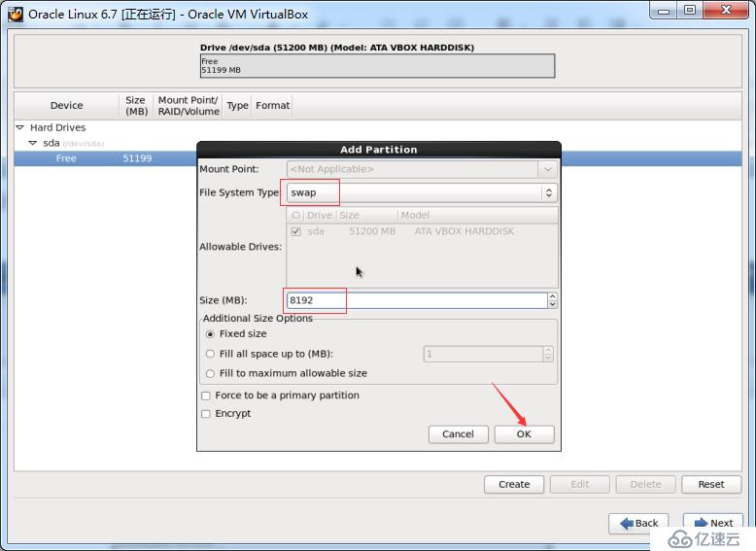Increase Size (MB) with the up stepper arrow

(x=553, y=296)
